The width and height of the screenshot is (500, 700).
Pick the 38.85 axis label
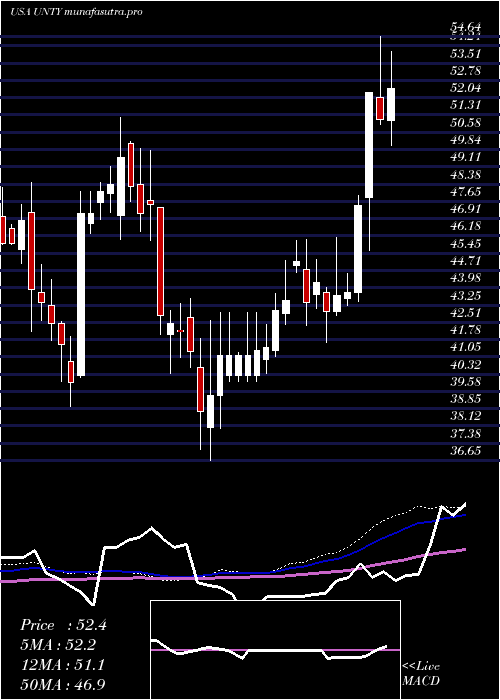466,399
